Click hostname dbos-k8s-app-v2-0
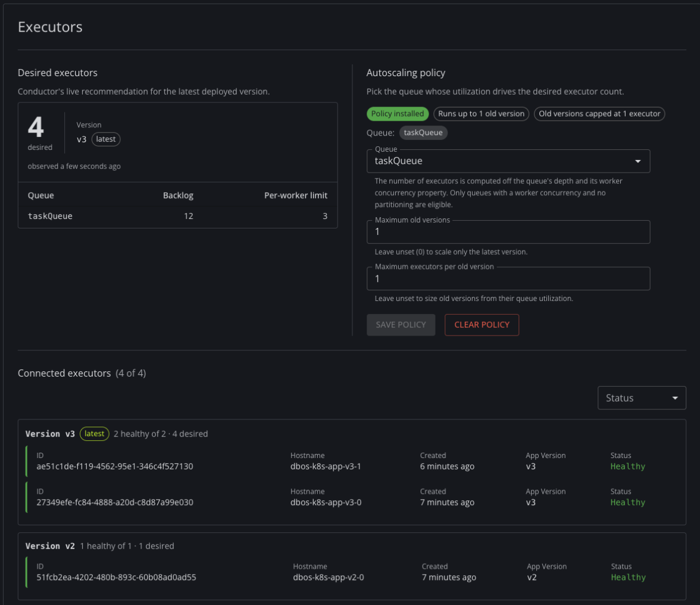The width and height of the screenshot is (700, 605). tap(328, 577)
